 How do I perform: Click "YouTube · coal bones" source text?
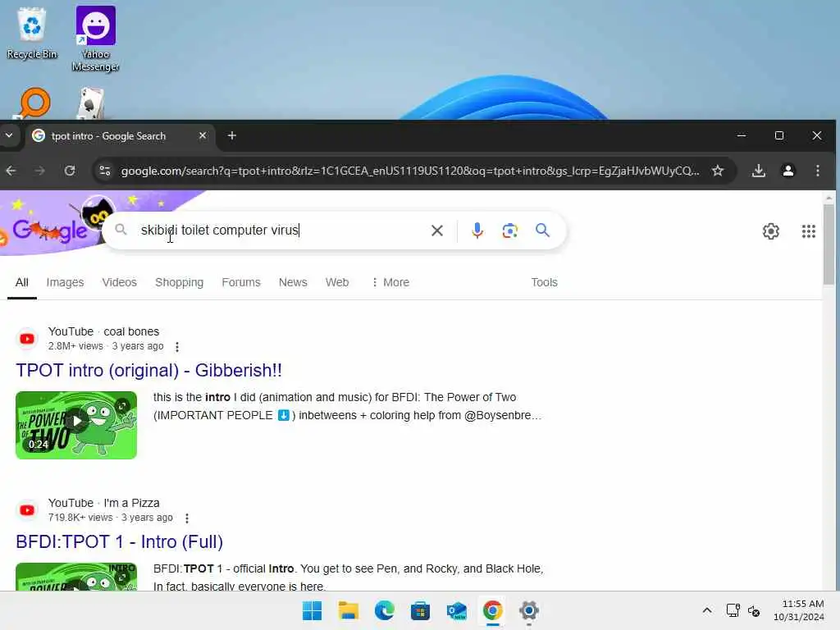103,331
